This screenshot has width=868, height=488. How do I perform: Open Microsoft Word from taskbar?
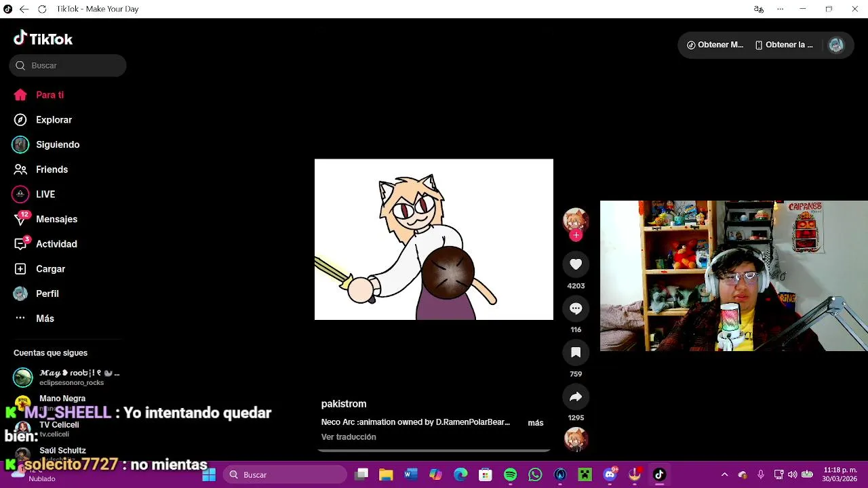point(411,474)
